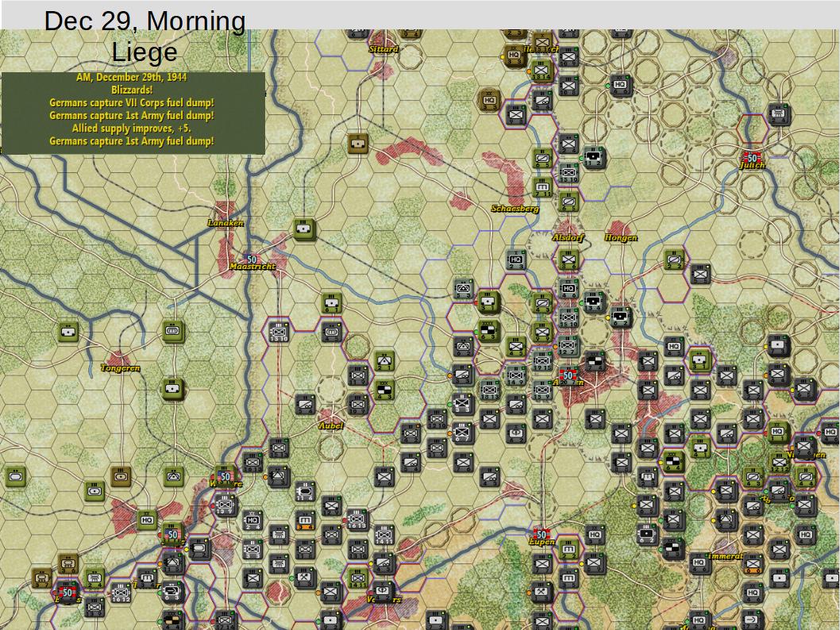Select the green counter labeled 7 11
Screen dimensions: 840x630
click(543, 186)
